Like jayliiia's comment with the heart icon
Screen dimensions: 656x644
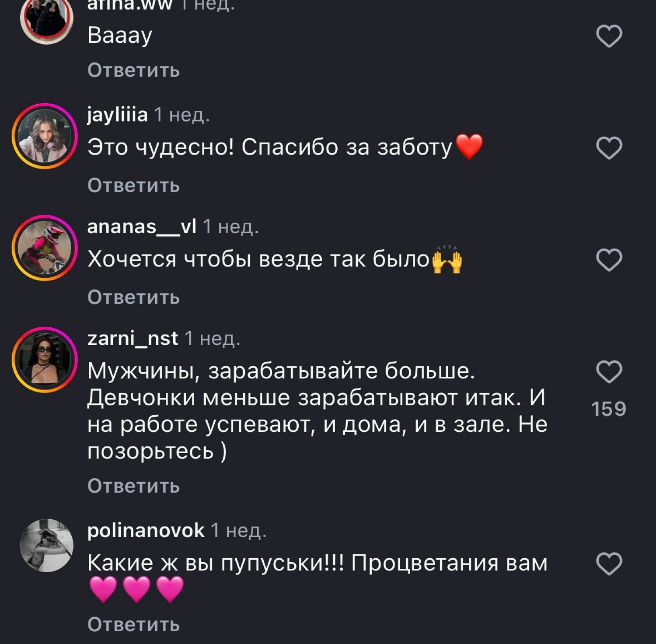(609, 148)
